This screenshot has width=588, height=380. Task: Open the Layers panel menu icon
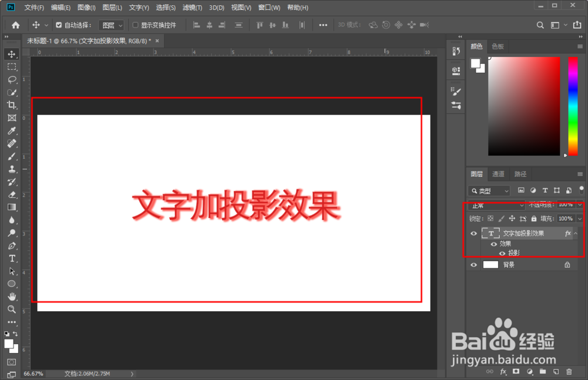(580, 174)
